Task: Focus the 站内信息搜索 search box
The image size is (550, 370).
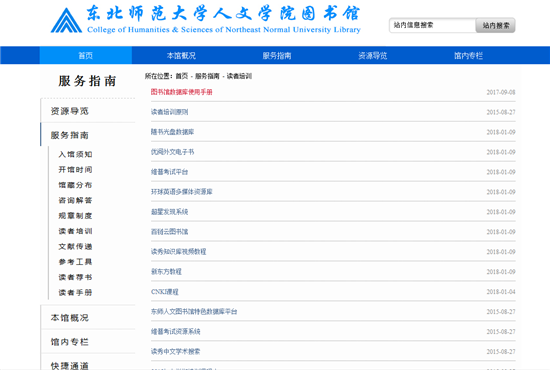Action: (x=432, y=25)
